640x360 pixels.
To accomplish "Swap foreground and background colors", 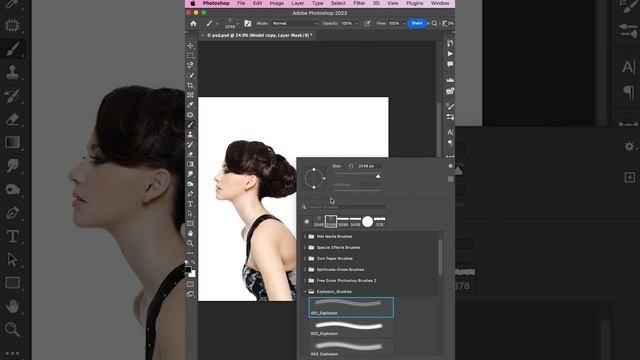I will (193, 262).
